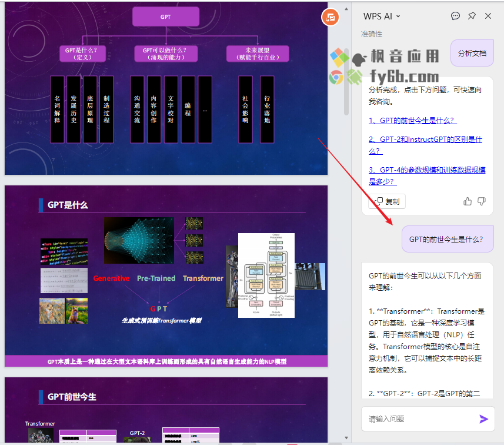Click the GPT是什么 slide title

tap(68, 205)
